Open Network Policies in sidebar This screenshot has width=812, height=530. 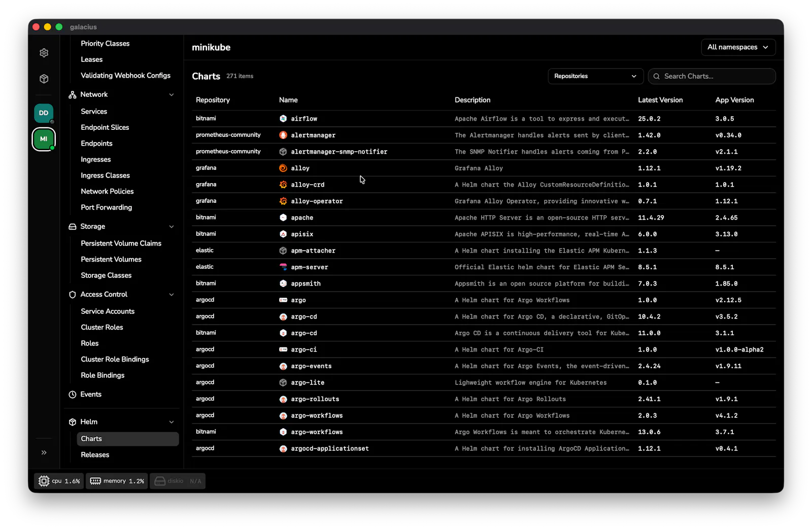(107, 191)
